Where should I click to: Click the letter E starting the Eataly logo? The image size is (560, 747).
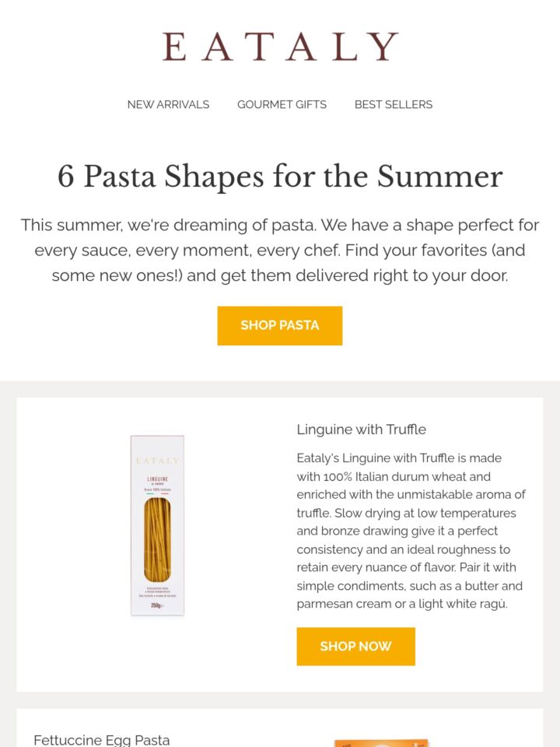pyautogui.click(x=174, y=47)
